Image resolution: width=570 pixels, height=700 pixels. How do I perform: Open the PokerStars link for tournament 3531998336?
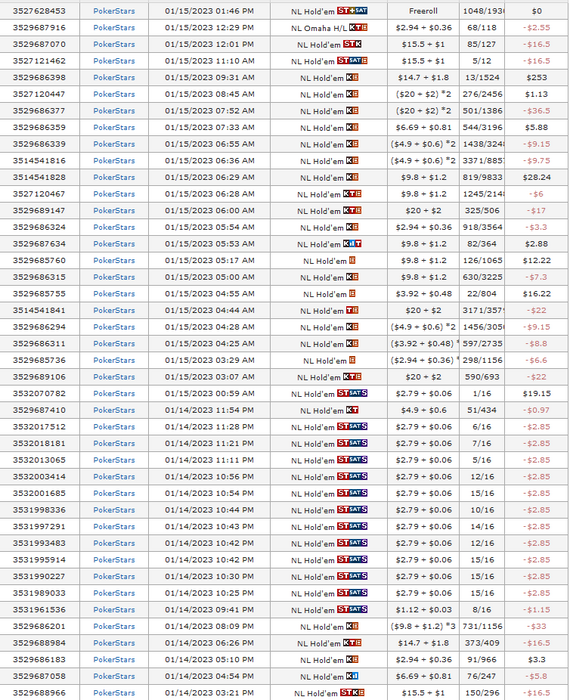[x=114, y=509]
